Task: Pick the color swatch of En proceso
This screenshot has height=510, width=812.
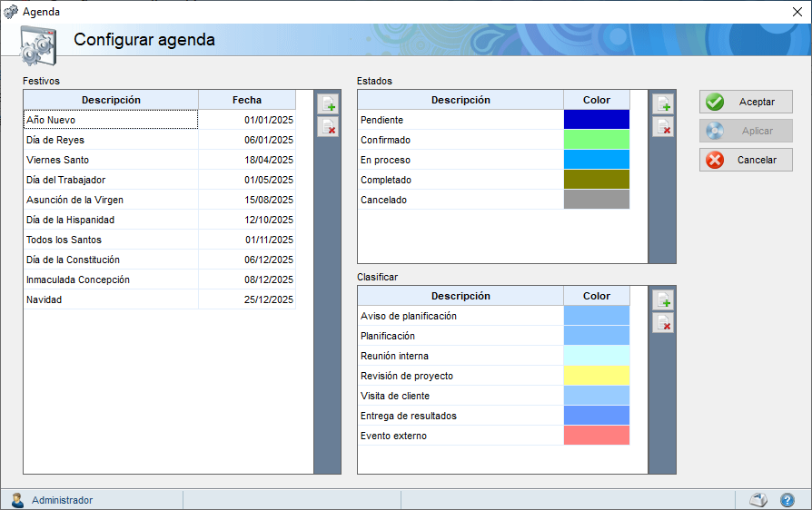Action: click(597, 160)
